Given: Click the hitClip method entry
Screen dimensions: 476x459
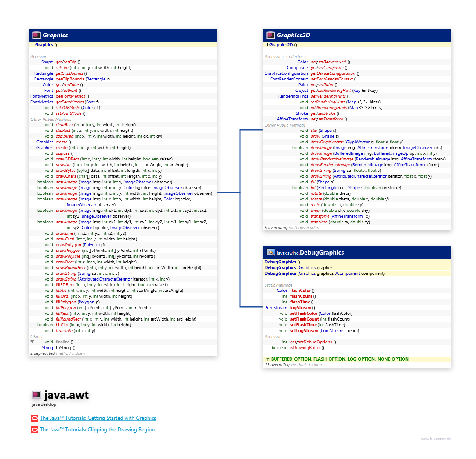Looking at the screenshot, I should coord(62,325).
